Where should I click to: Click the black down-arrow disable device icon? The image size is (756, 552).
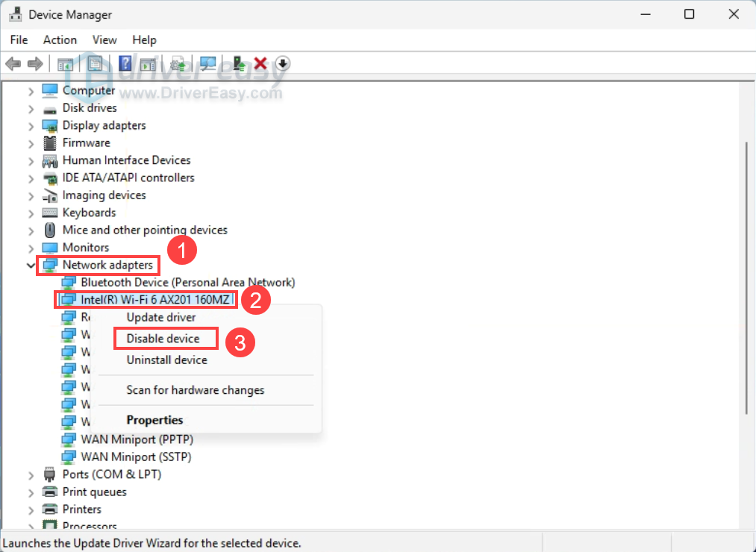[x=283, y=63]
